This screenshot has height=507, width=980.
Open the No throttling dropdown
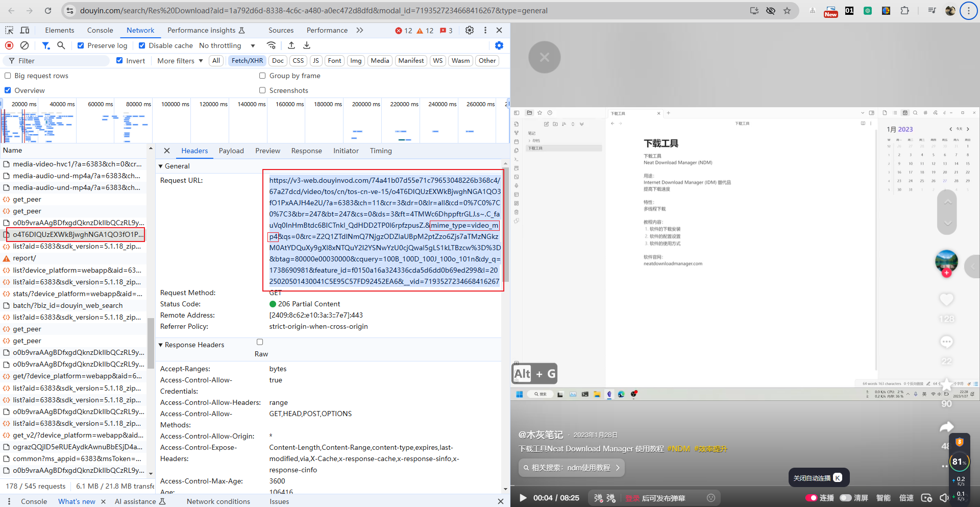point(227,45)
